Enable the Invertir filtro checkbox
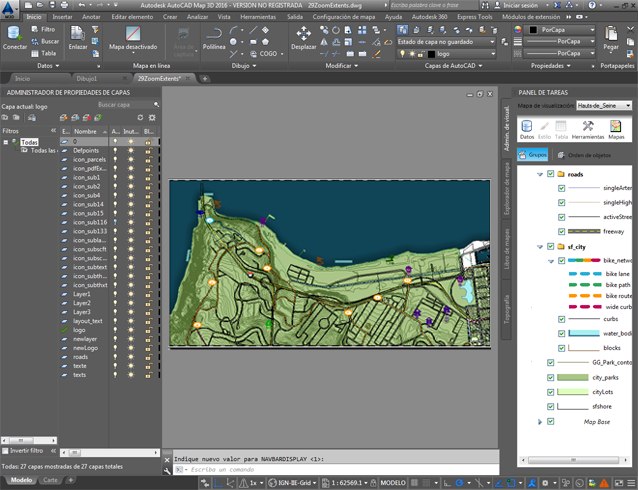638x490 pixels. coord(5,451)
